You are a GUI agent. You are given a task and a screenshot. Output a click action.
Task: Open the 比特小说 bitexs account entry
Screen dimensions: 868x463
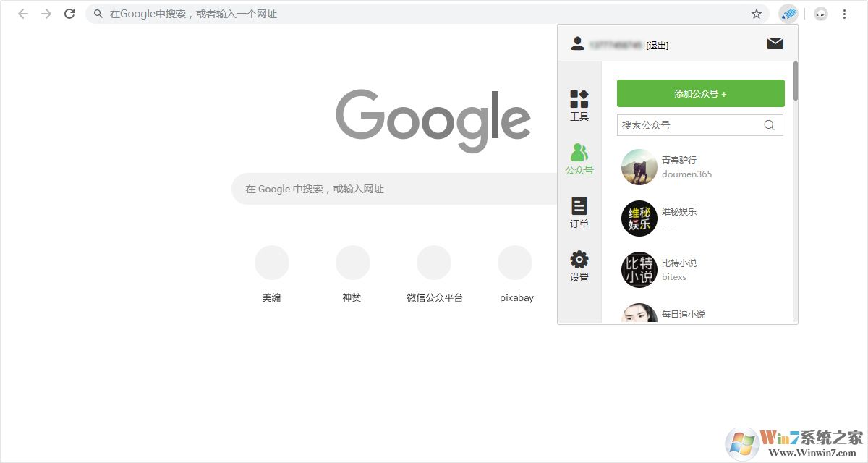[680, 270]
